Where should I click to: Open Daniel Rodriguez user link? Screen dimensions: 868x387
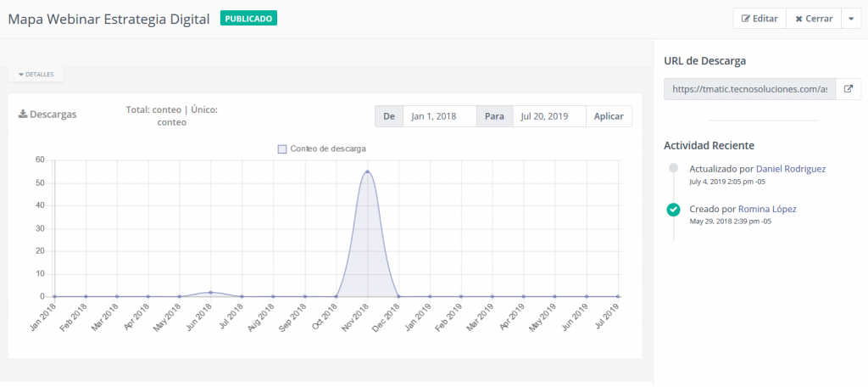(x=790, y=169)
